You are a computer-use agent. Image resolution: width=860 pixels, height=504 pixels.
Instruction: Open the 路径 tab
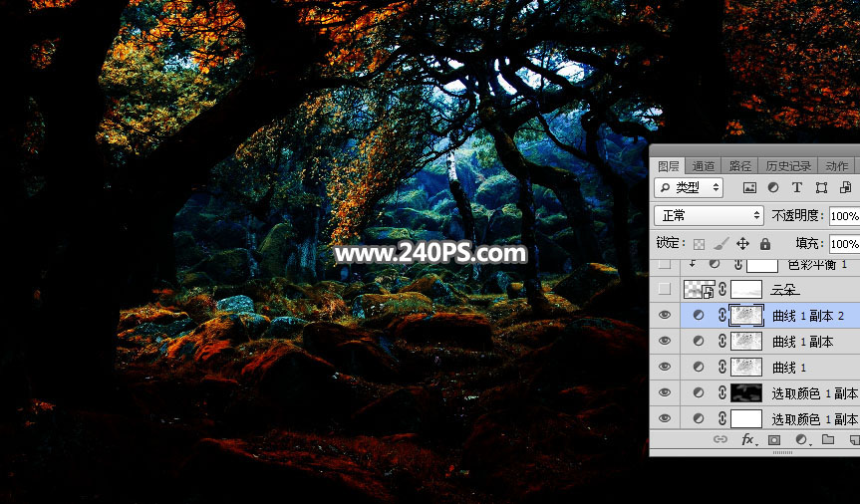click(739, 166)
